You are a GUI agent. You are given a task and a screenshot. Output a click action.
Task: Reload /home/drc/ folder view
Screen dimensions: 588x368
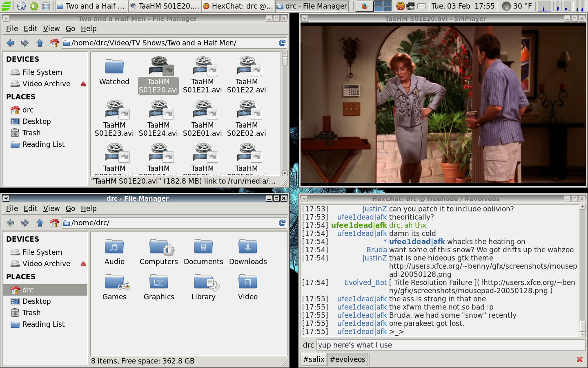coord(282,223)
